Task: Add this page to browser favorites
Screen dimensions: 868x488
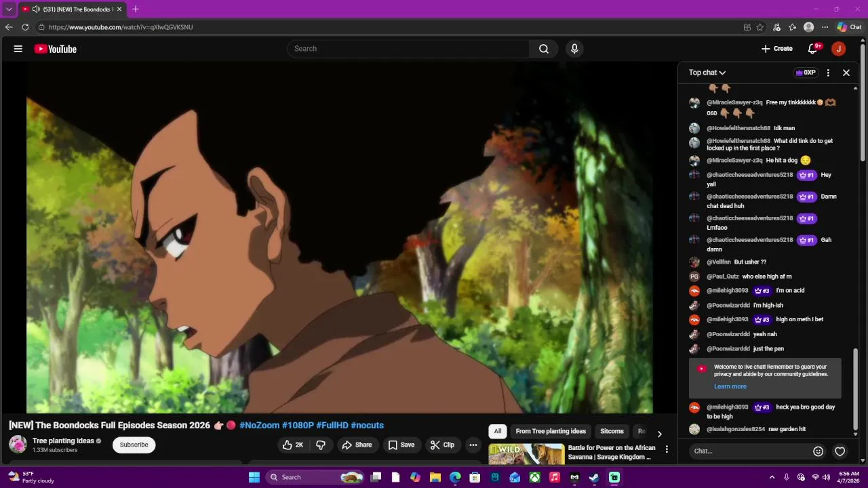Action: coord(760,27)
